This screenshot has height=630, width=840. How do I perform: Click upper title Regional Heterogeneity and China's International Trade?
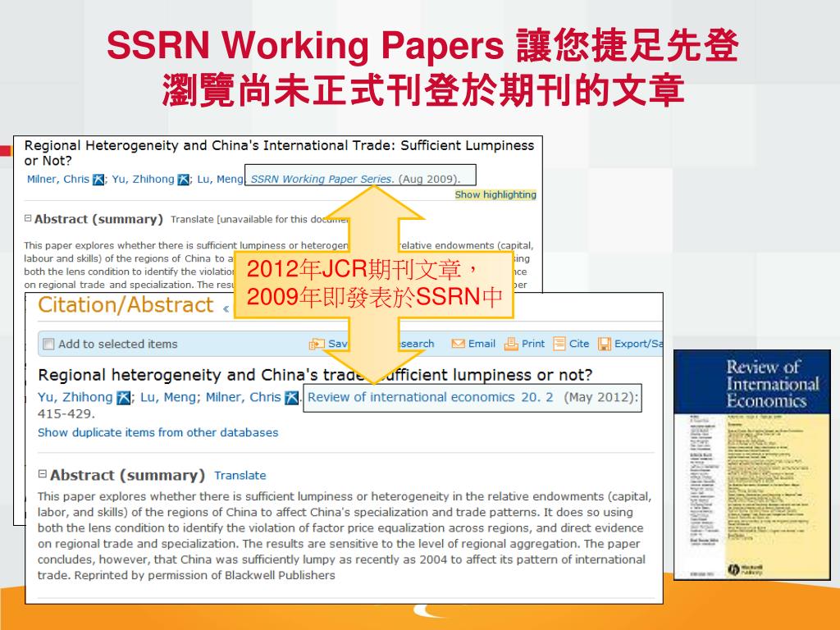click(279, 153)
